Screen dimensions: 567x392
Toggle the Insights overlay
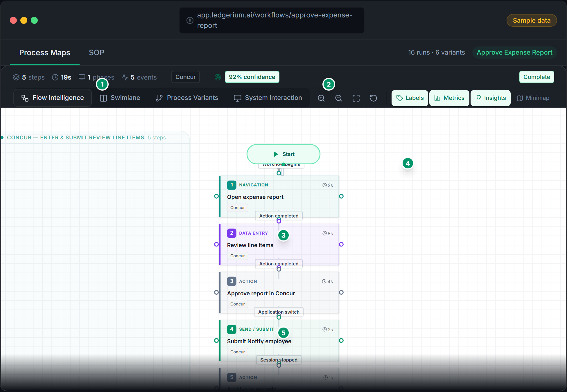491,98
